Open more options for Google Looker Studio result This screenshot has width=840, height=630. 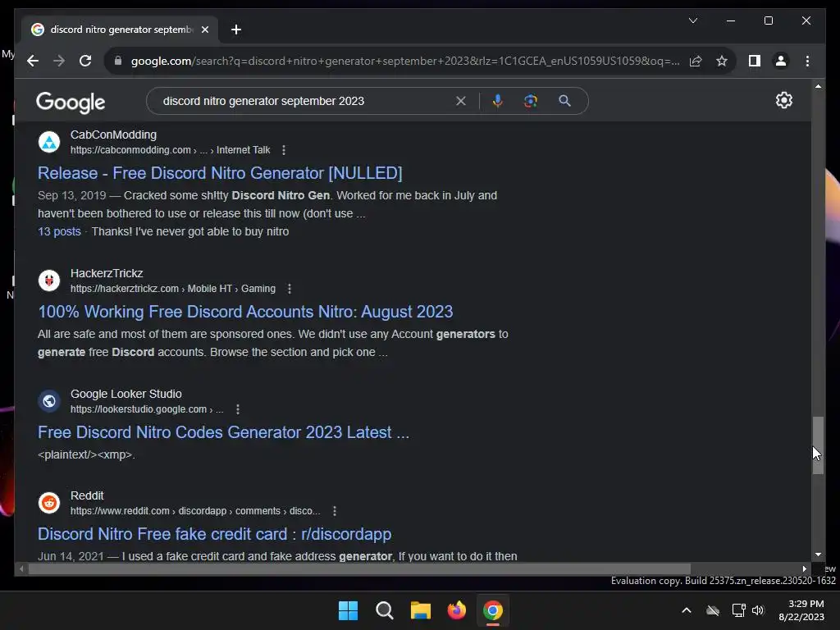coord(238,409)
